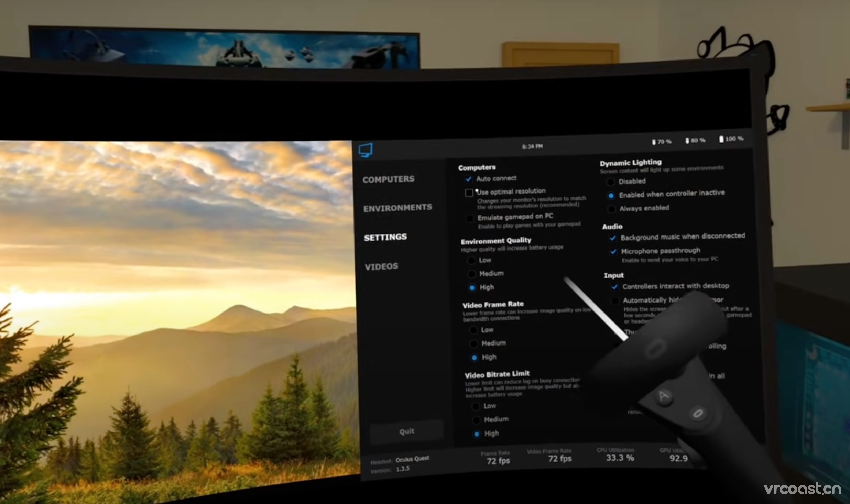Click the Input section heading
This screenshot has height=504, width=850.
(x=614, y=275)
